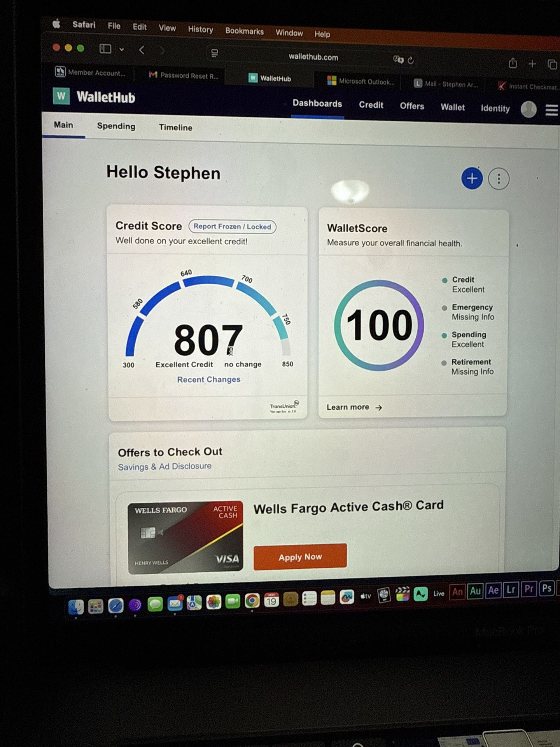The width and height of the screenshot is (560, 747).
Task: Open the Bookmarks menu in menu bar
Action: point(244,31)
